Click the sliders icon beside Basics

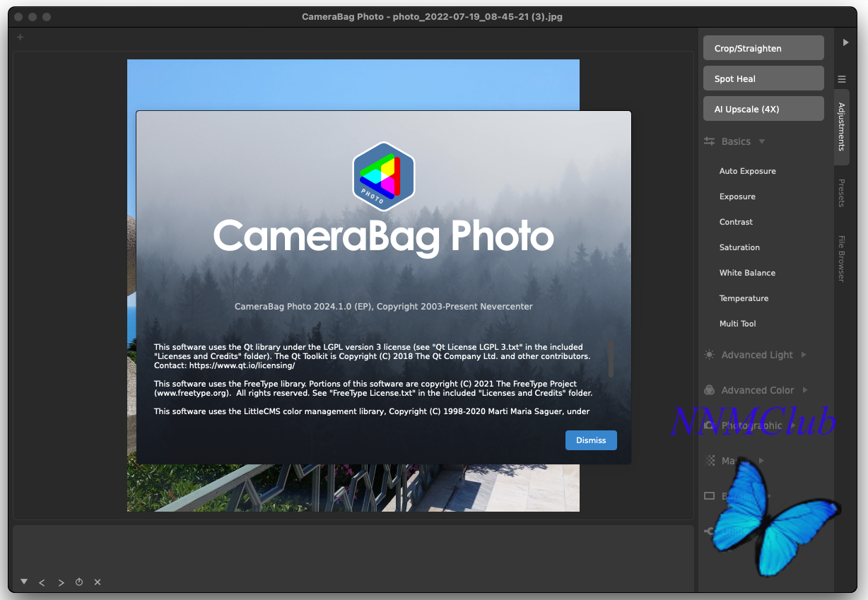tap(710, 141)
